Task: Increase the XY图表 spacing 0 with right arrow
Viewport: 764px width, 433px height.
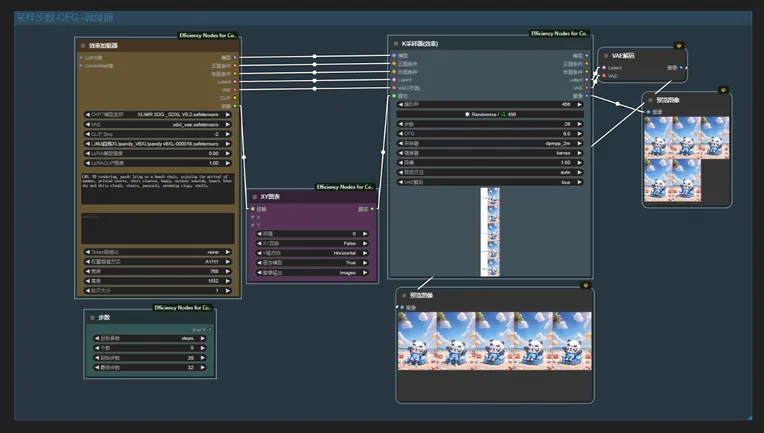Action: (365, 234)
